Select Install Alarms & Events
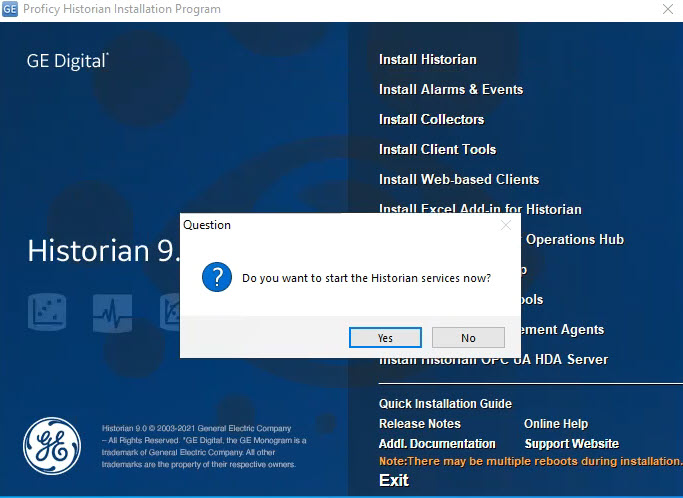683x498 pixels. pyautogui.click(x=451, y=89)
